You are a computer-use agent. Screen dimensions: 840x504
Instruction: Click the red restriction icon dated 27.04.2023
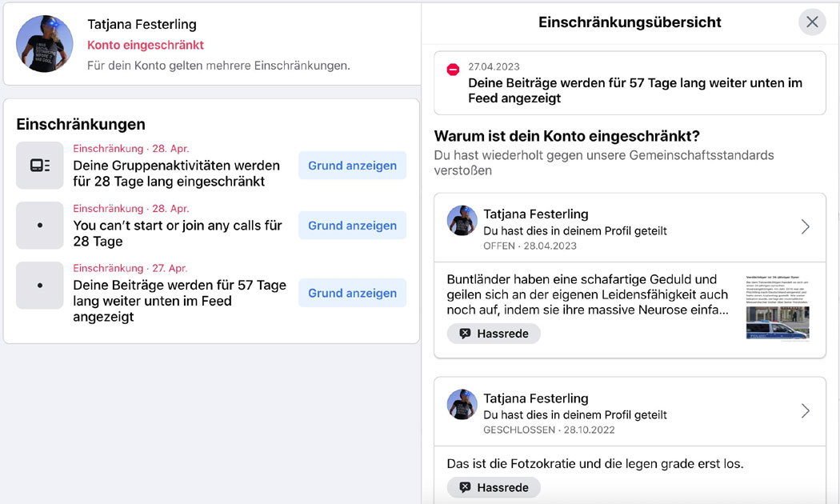tap(453, 69)
